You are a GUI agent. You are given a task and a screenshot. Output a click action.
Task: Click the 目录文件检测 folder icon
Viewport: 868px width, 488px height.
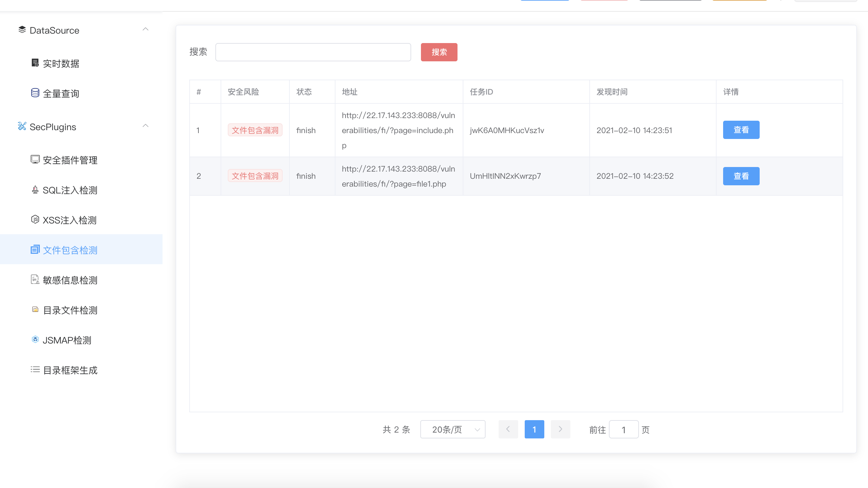[35, 310]
